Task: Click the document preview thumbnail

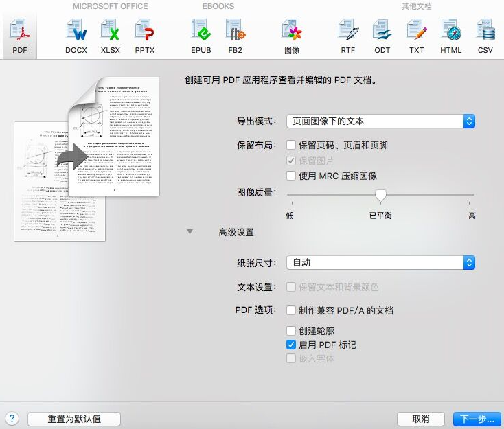Action: coord(87,159)
